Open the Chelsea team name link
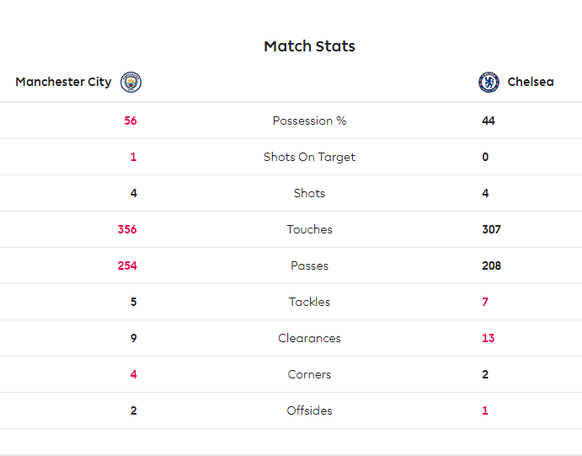This screenshot has width=582, height=456. tap(530, 82)
